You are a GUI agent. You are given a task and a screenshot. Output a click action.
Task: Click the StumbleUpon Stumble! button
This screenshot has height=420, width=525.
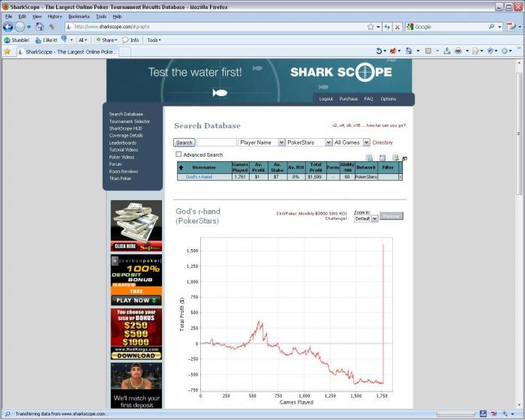tap(16, 40)
